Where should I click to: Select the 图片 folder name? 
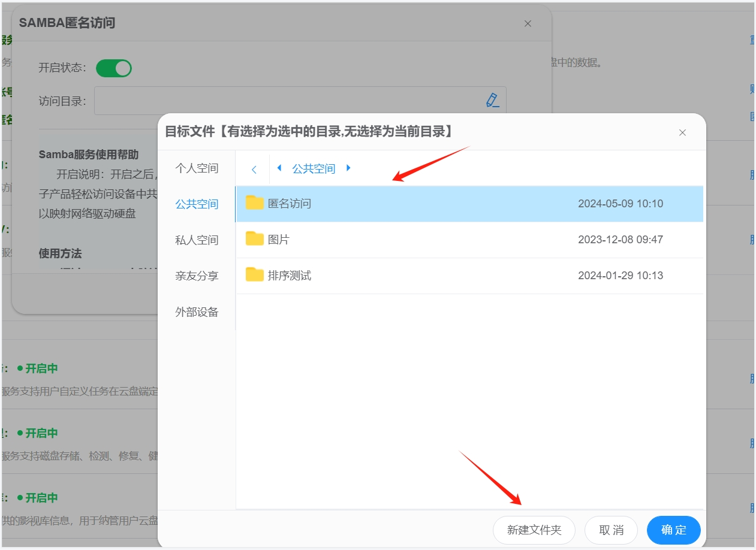click(x=279, y=240)
